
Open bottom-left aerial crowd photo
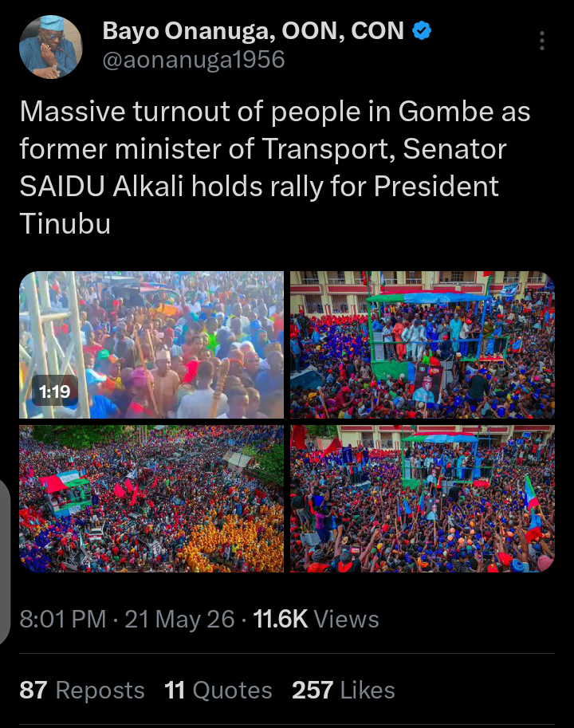[151, 498]
